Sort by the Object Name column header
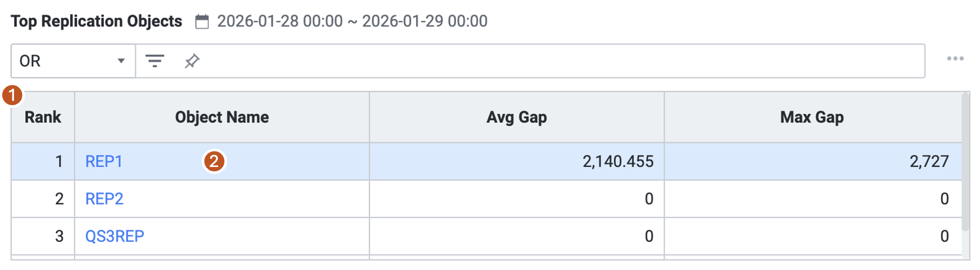Viewport: 980px width, 270px height. click(x=222, y=117)
